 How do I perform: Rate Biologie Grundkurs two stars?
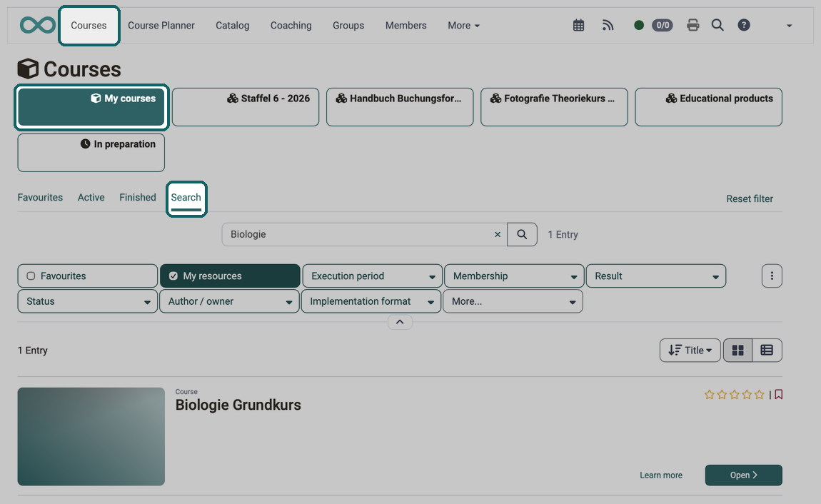pyautogui.click(x=722, y=395)
